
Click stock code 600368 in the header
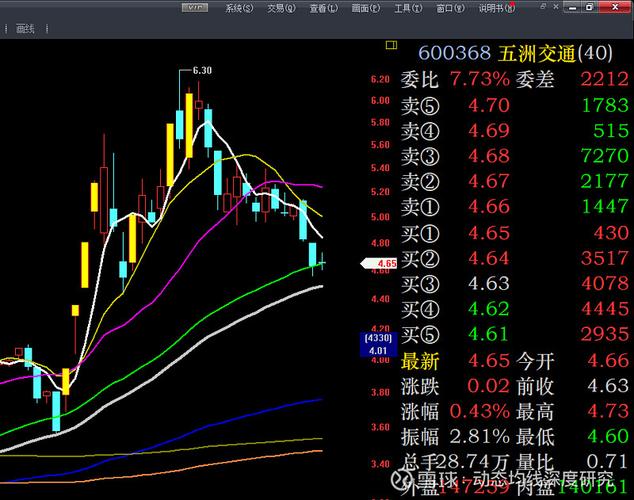454,53
